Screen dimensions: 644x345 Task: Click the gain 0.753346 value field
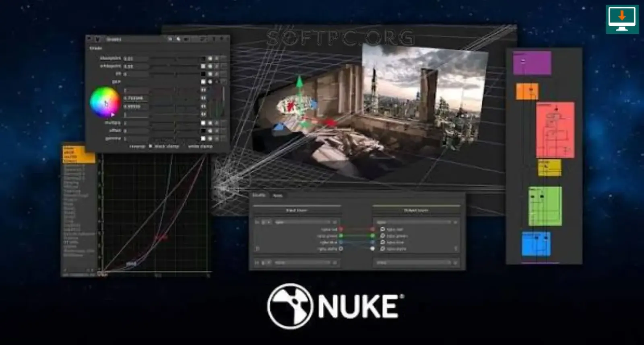click(136, 98)
